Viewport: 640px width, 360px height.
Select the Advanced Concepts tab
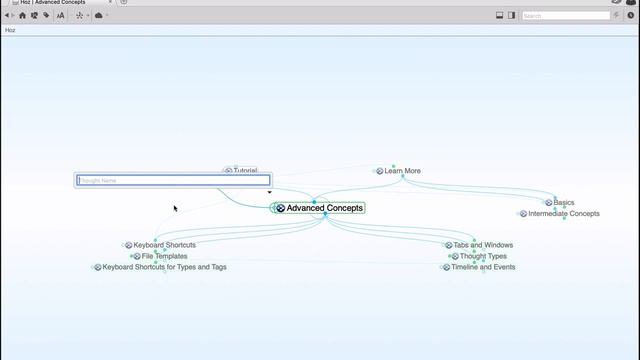pos(53,2)
